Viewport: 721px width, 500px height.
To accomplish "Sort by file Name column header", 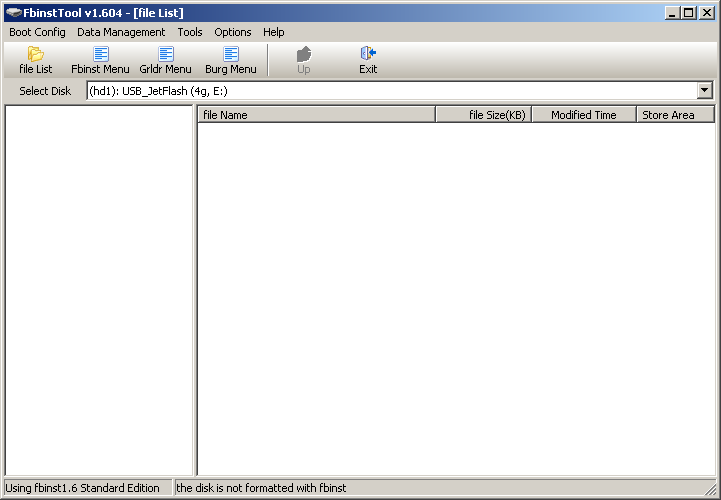I will coord(316,115).
